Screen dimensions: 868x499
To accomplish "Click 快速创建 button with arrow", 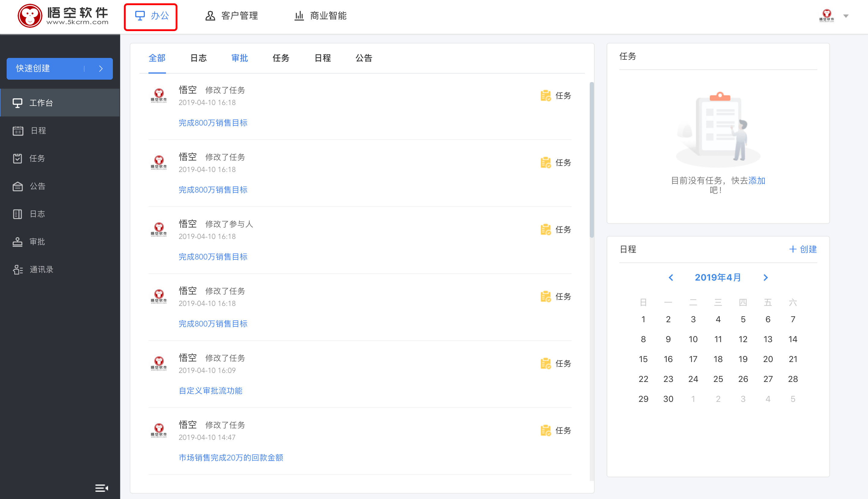I will pos(60,67).
